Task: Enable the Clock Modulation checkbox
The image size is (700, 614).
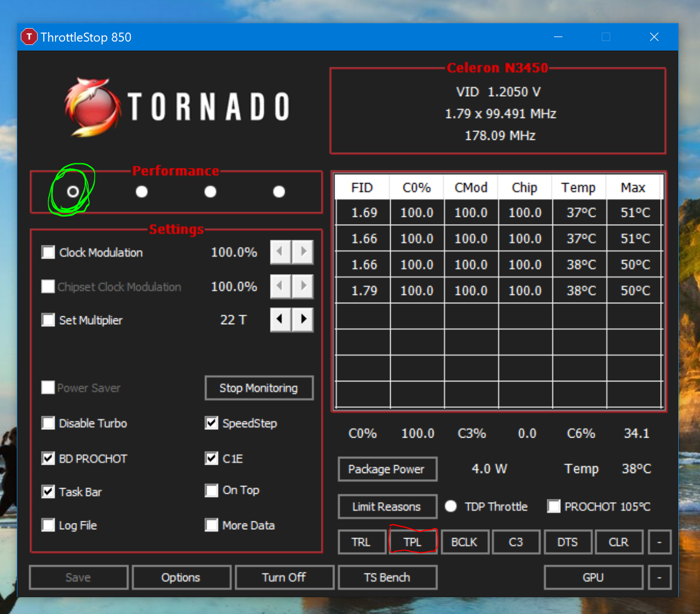Action: pyautogui.click(x=48, y=252)
